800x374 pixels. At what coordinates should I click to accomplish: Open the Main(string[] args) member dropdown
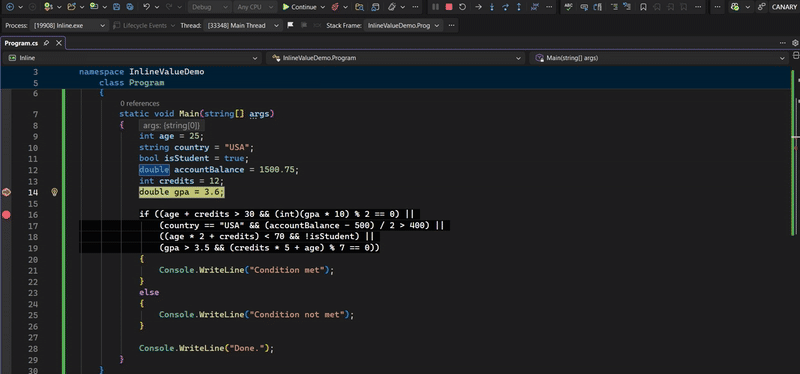click(659, 58)
